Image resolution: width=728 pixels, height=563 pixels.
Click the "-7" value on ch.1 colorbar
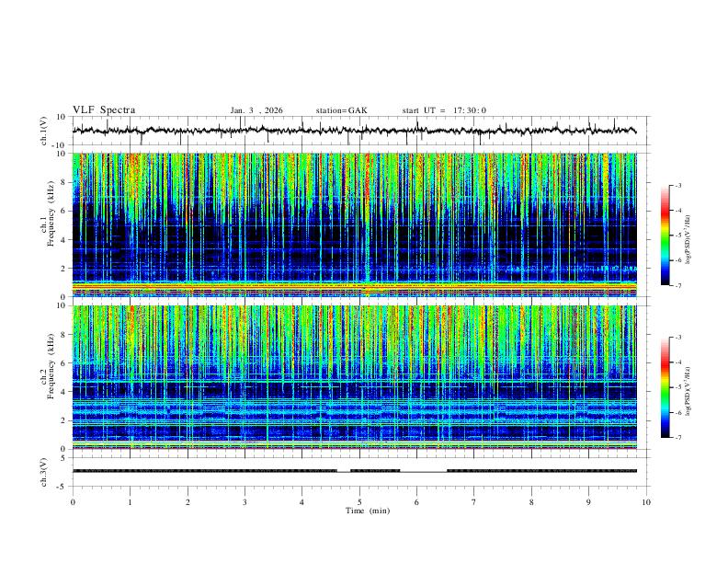[x=677, y=285]
